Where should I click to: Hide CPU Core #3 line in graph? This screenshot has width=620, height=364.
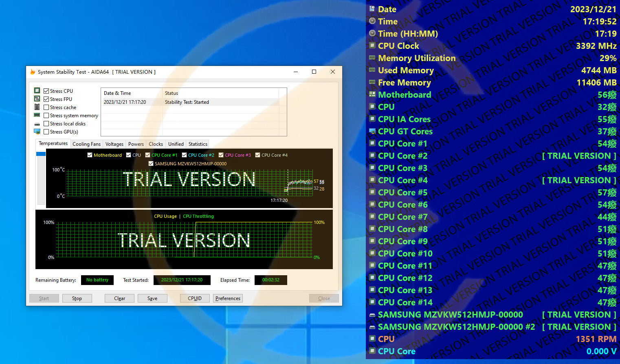point(221,155)
